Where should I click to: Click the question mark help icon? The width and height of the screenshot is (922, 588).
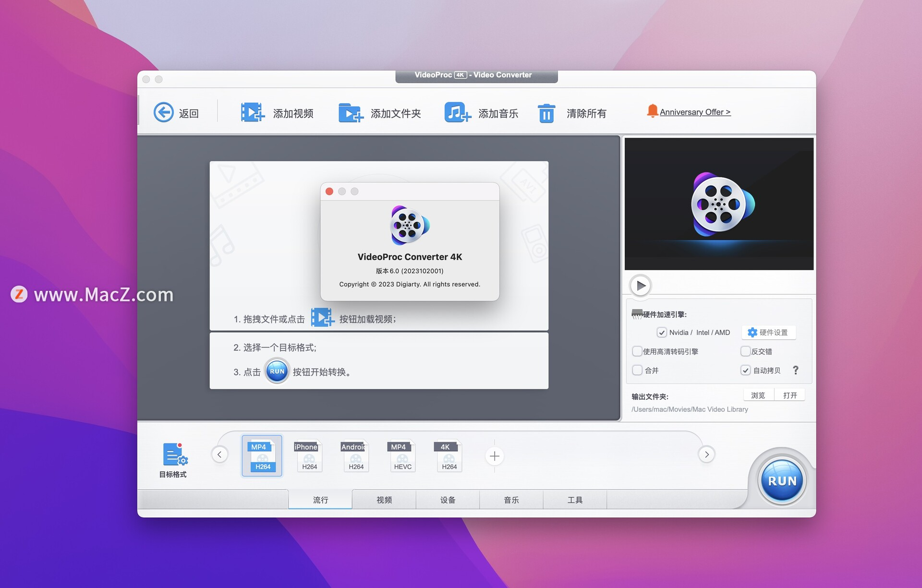click(796, 370)
